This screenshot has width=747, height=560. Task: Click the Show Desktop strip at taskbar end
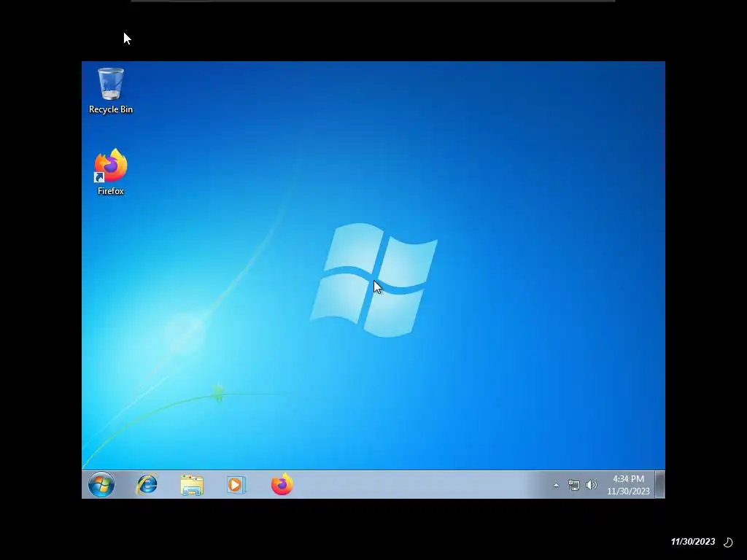click(659, 485)
